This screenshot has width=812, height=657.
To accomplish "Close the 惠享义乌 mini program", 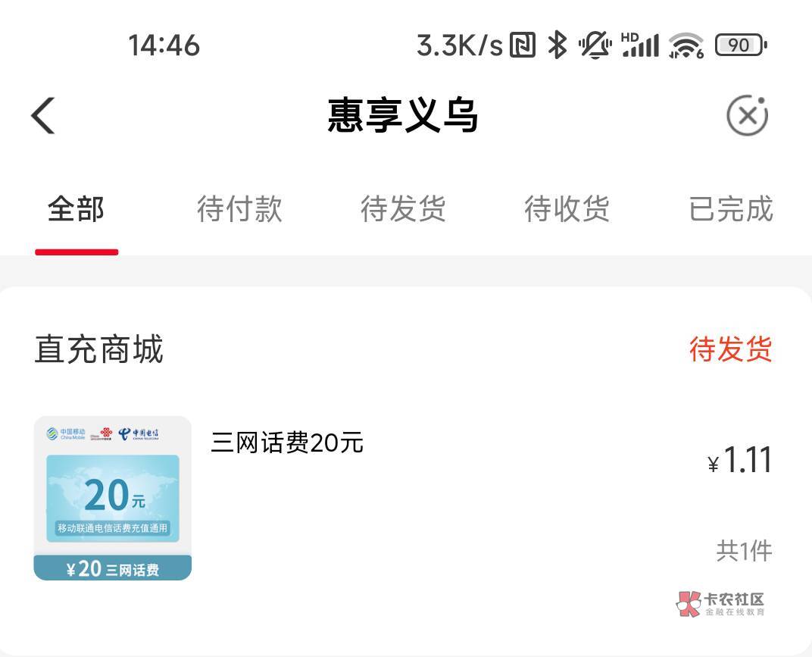I will click(748, 115).
